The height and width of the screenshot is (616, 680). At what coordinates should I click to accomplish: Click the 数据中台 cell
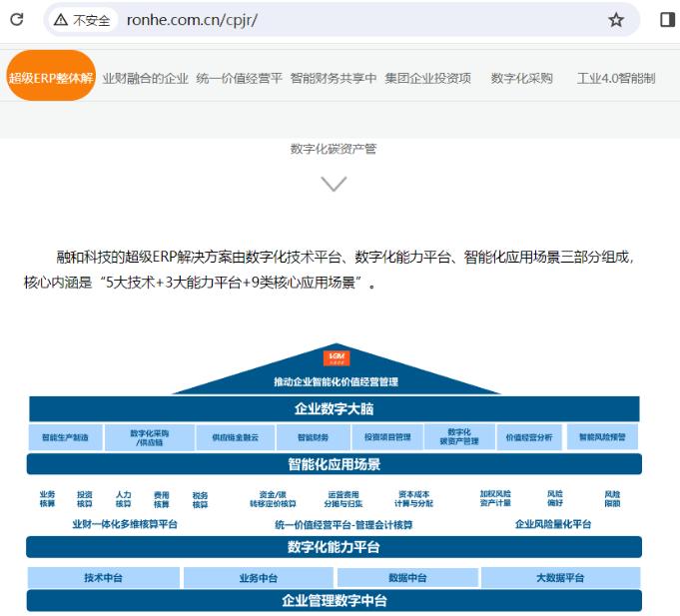(x=407, y=577)
